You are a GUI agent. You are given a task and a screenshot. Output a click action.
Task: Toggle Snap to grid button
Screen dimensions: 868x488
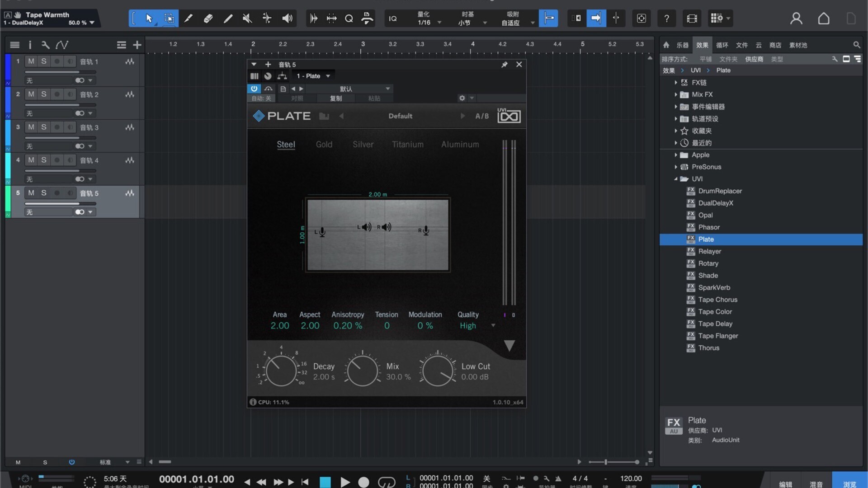[548, 19]
